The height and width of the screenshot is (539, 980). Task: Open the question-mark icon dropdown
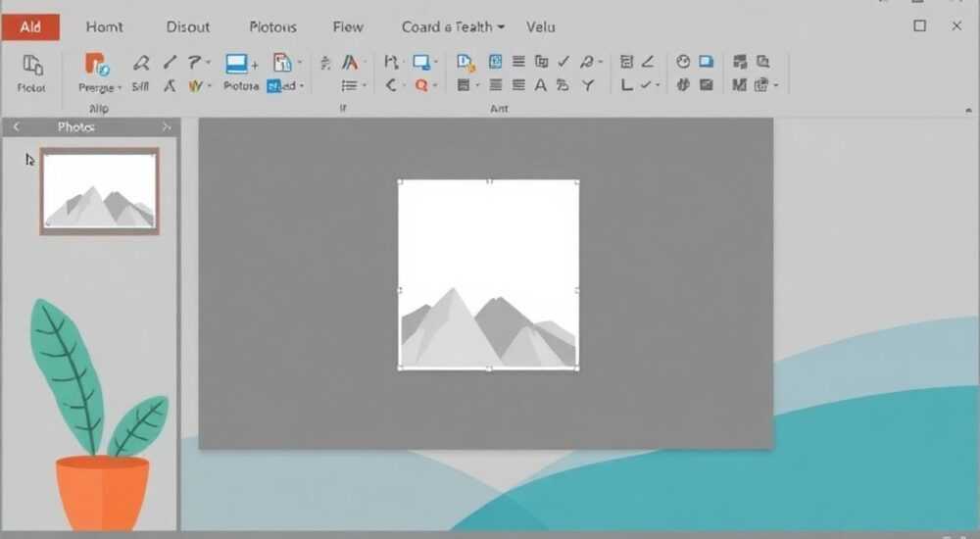click(x=208, y=62)
